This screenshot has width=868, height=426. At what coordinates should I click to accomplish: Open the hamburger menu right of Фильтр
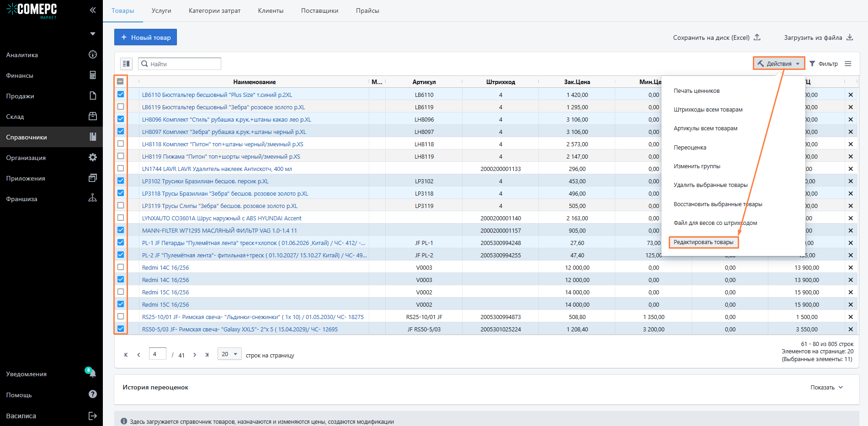tap(848, 64)
